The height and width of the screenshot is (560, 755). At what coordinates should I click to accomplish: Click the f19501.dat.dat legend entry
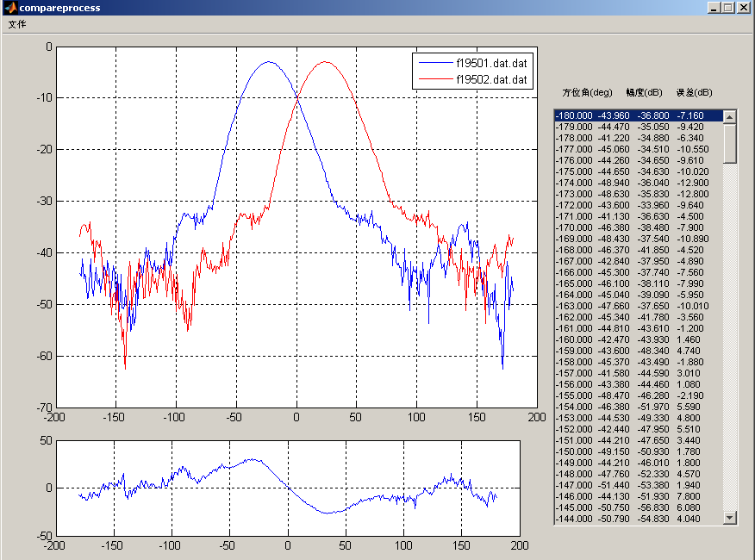[x=491, y=63]
